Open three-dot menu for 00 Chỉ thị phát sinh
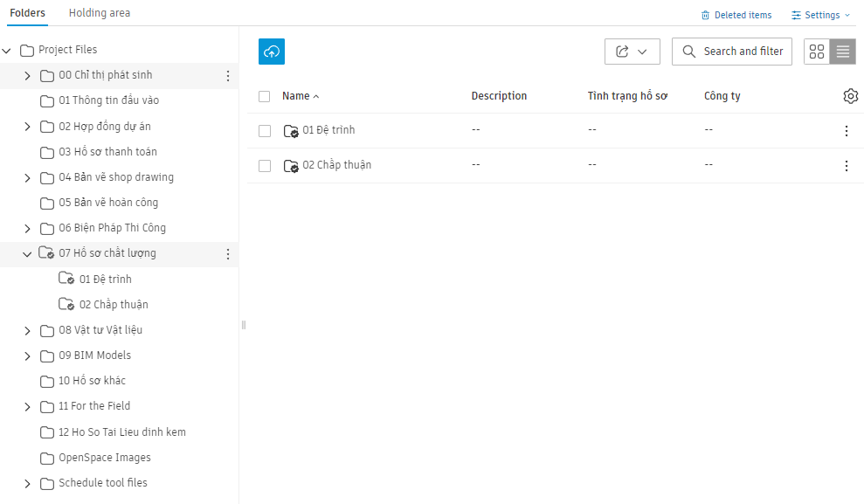This screenshot has height=504, width=864. [227, 76]
